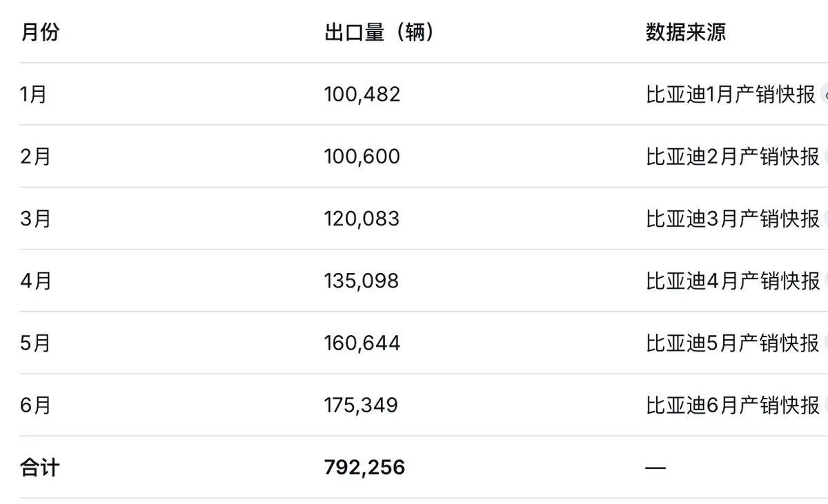Open the 比亚迪6月产销快报 source link
This screenshot has height=504, width=828.
tap(733, 405)
